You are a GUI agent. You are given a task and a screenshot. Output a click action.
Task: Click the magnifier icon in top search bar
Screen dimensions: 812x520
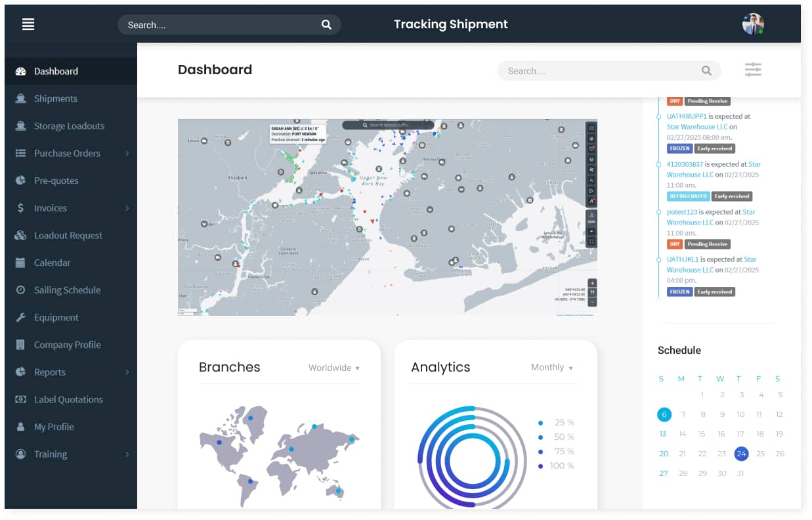click(x=326, y=25)
